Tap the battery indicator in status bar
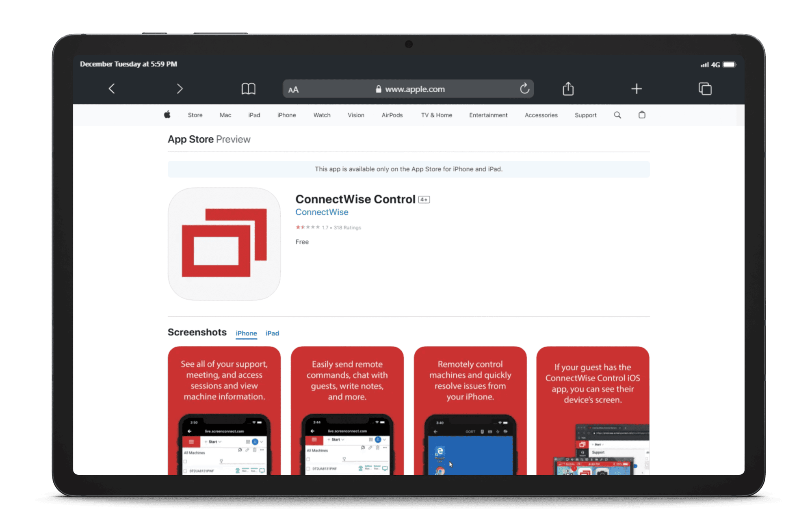 click(729, 65)
